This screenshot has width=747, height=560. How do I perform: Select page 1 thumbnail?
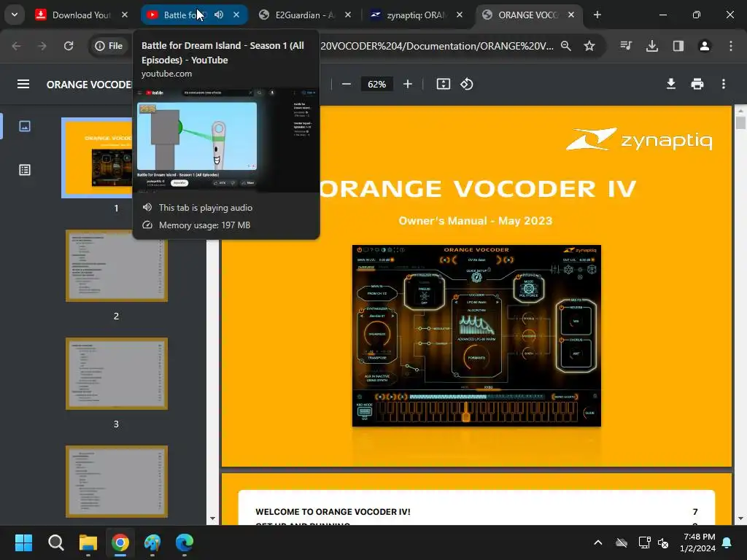(97, 157)
